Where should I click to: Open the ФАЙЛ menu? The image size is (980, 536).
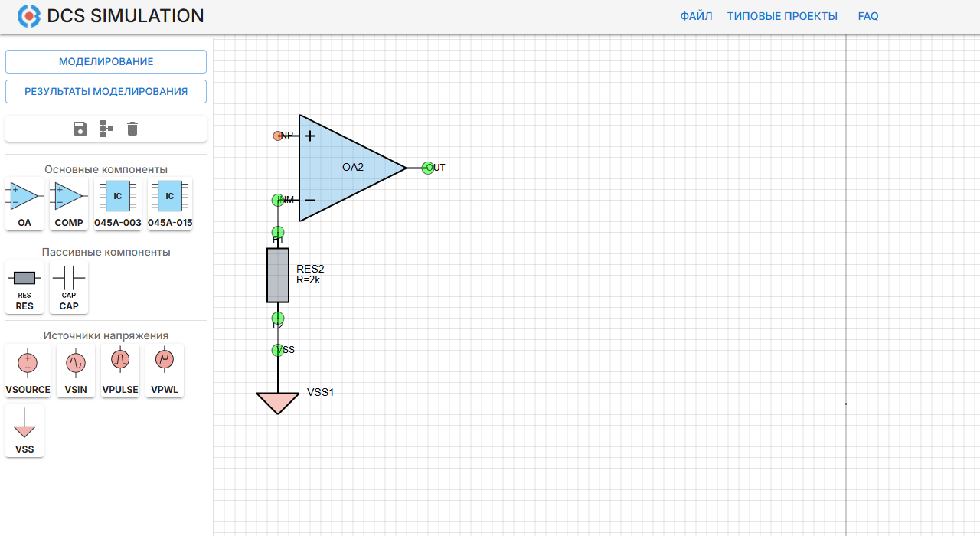[696, 16]
